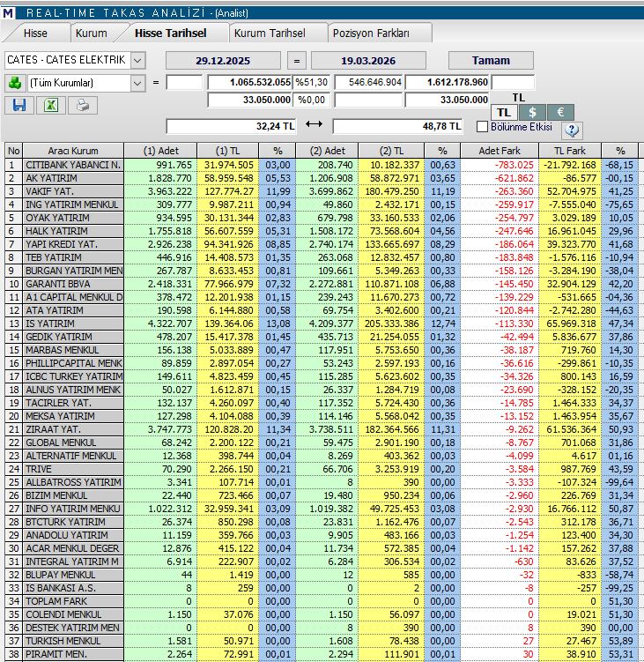Open help question mark icon
644x662 pixels.
coord(572,130)
